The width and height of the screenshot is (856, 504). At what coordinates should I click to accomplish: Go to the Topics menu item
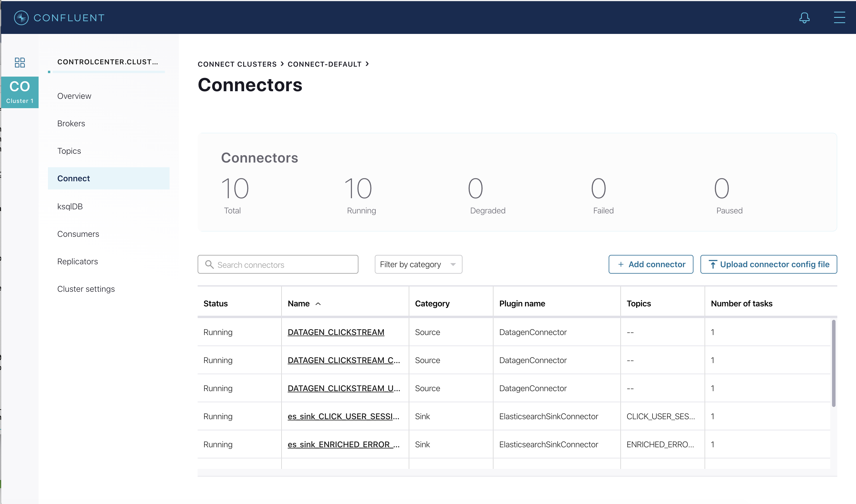[x=69, y=151]
